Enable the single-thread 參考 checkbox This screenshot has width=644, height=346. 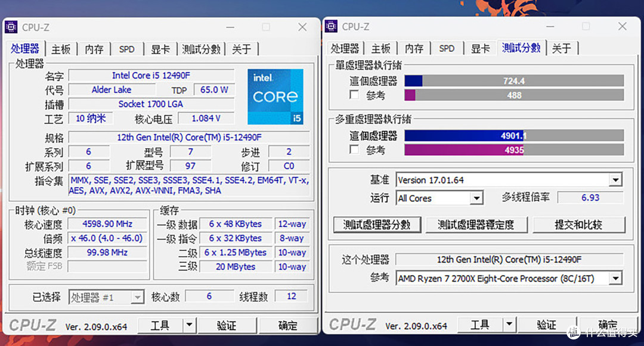coord(354,95)
